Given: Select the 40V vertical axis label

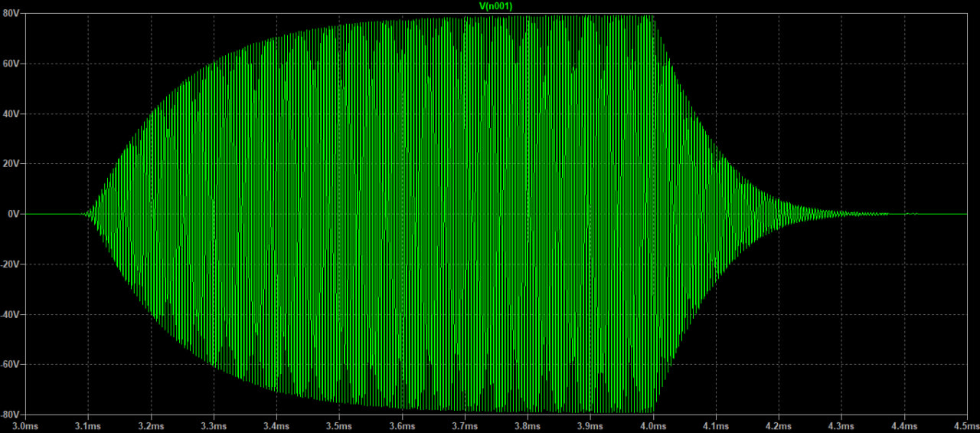Looking at the screenshot, I should tap(11, 113).
